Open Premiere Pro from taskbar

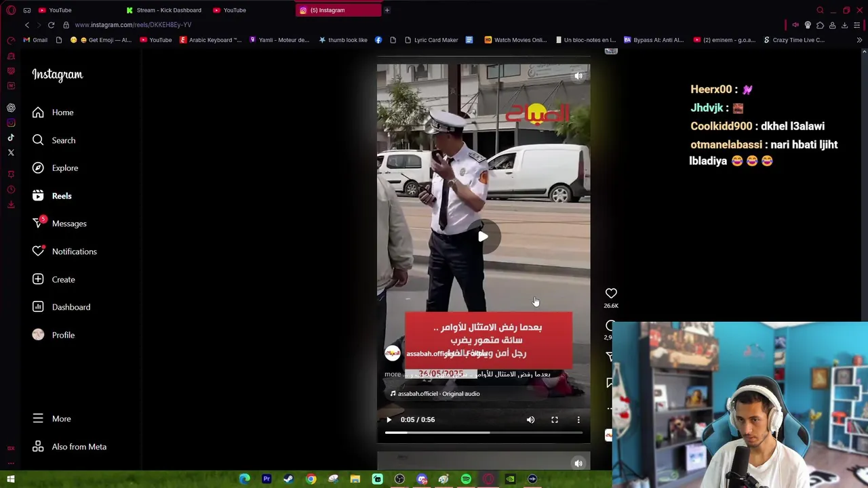point(267,479)
